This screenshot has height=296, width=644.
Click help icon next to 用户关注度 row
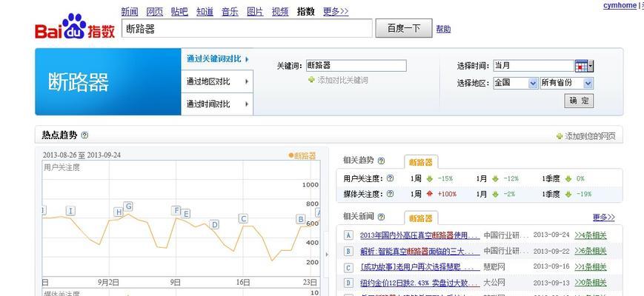390,178
